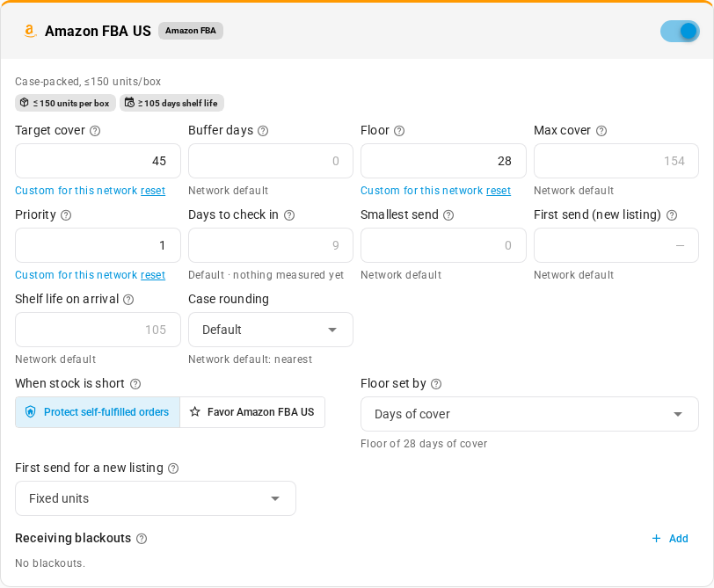Image resolution: width=714 pixels, height=588 pixels.
Task: Open help for Receiving blackouts
Action: pos(142,539)
